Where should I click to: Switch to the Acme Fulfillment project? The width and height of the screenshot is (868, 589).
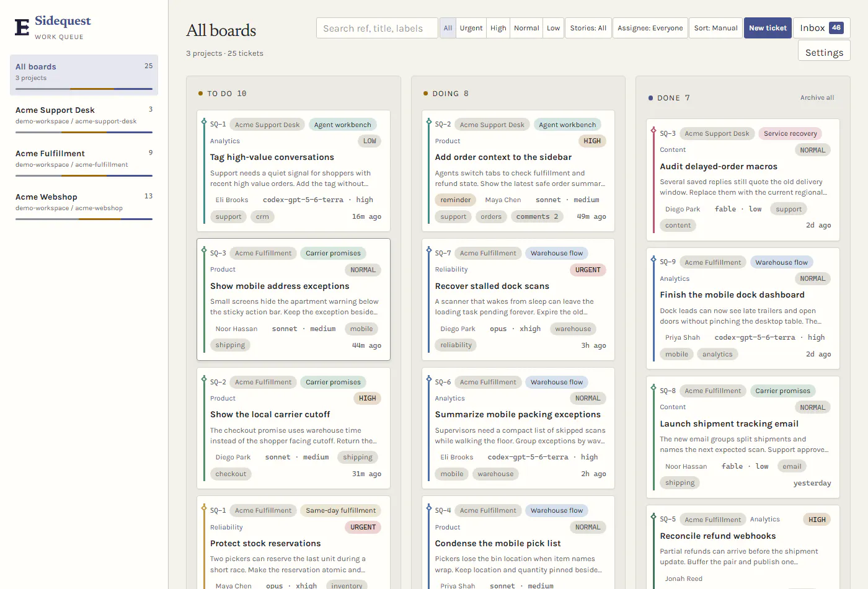[x=84, y=161]
